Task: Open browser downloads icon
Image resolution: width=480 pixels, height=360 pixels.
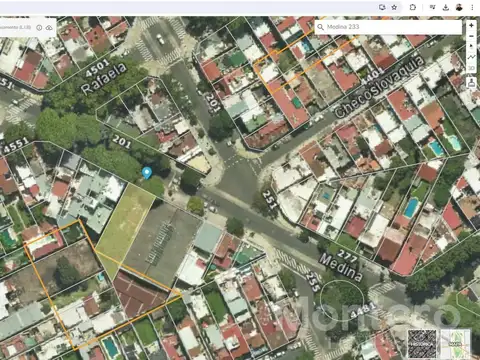Action: coord(446,7)
